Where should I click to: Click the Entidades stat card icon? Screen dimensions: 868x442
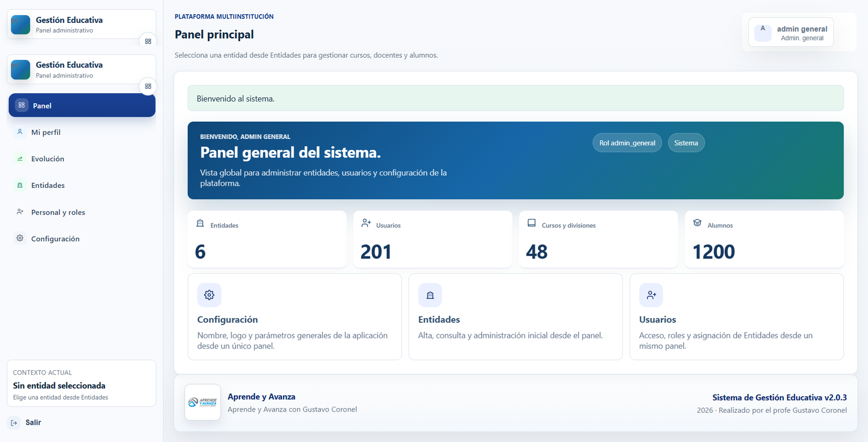click(200, 223)
